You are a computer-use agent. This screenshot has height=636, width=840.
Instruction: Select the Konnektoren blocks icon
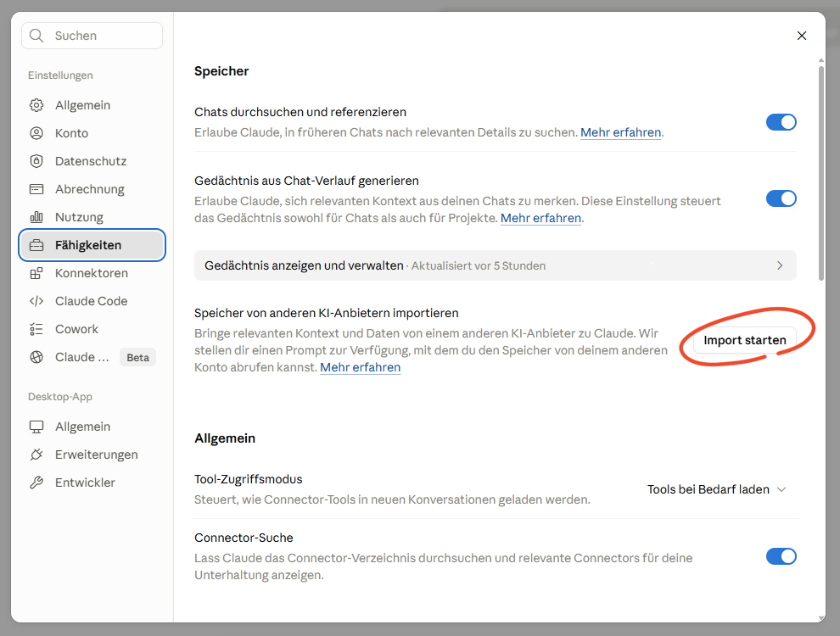36,273
